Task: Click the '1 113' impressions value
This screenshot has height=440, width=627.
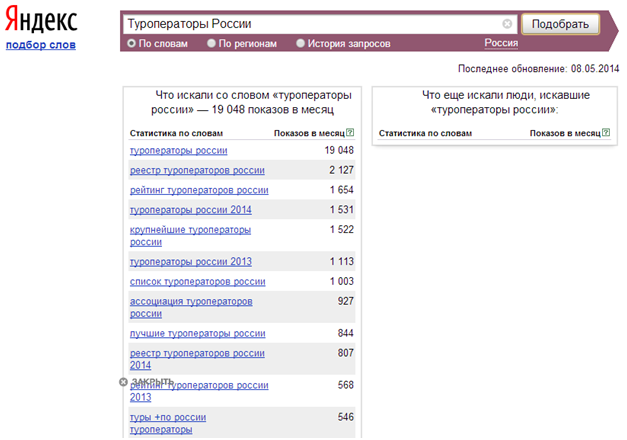Action: 341,262
